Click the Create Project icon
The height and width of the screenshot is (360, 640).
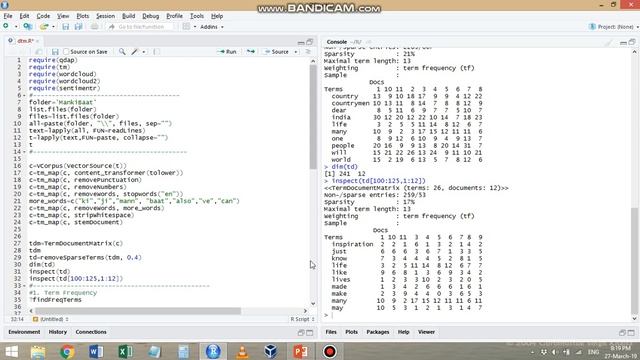[28, 27]
